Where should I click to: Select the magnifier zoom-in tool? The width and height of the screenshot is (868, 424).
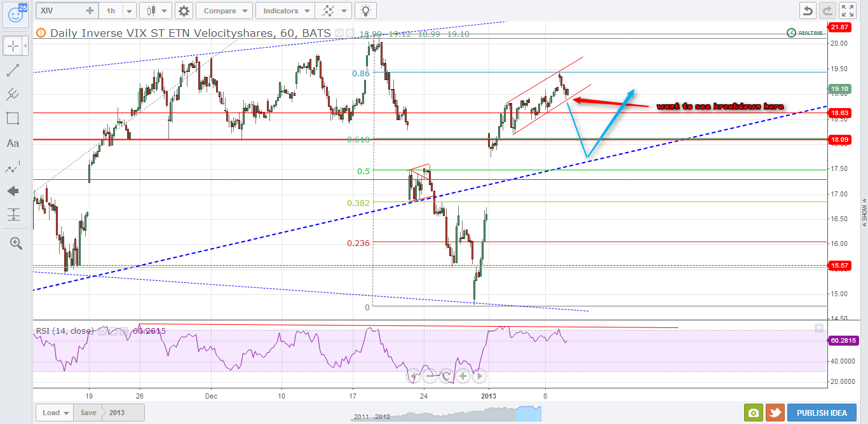coord(15,243)
